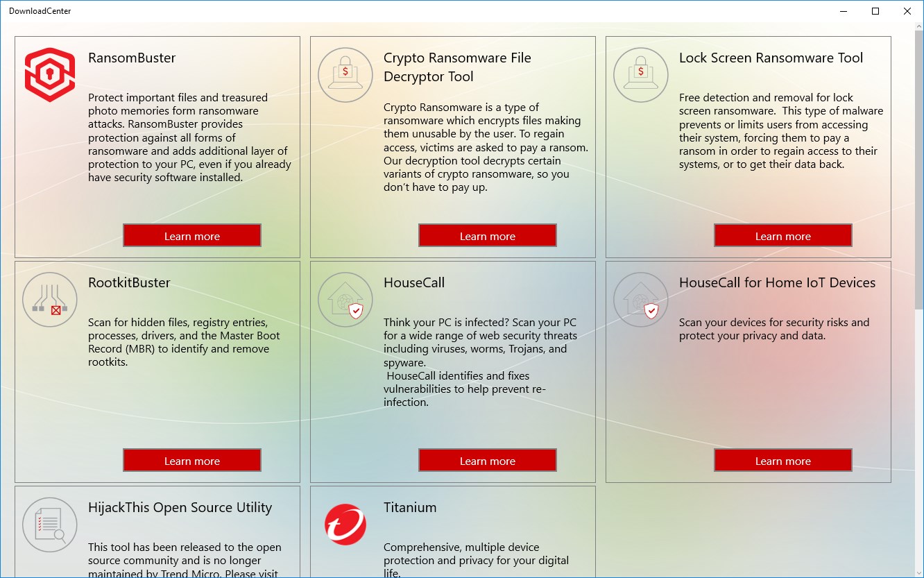Click the 'Free detection and removal' description
Screen dimensions: 924x578
(x=781, y=131)
